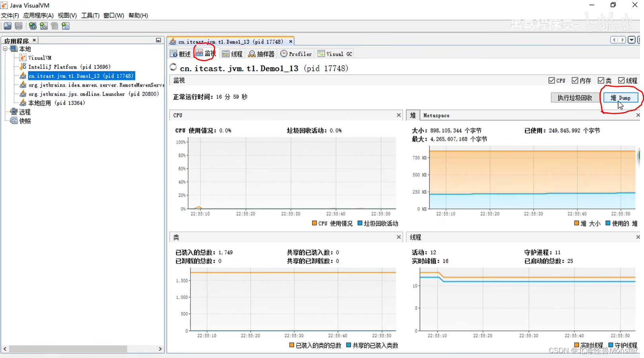
Task: Click the orange CPU 使用情况 legend swatch
Action: (314, 223)
